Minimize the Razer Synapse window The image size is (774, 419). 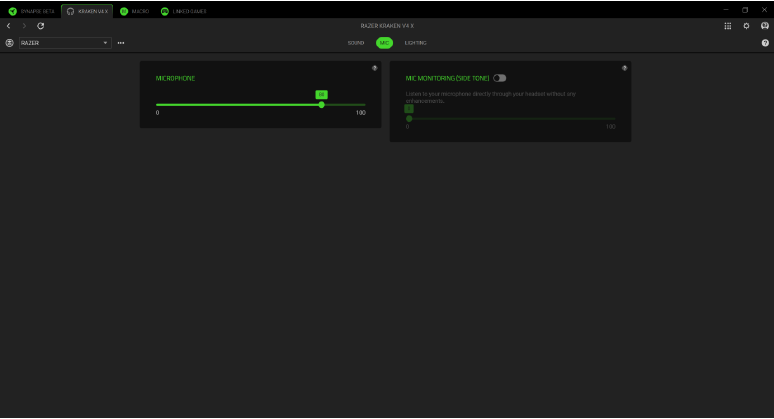click(726, 10)
